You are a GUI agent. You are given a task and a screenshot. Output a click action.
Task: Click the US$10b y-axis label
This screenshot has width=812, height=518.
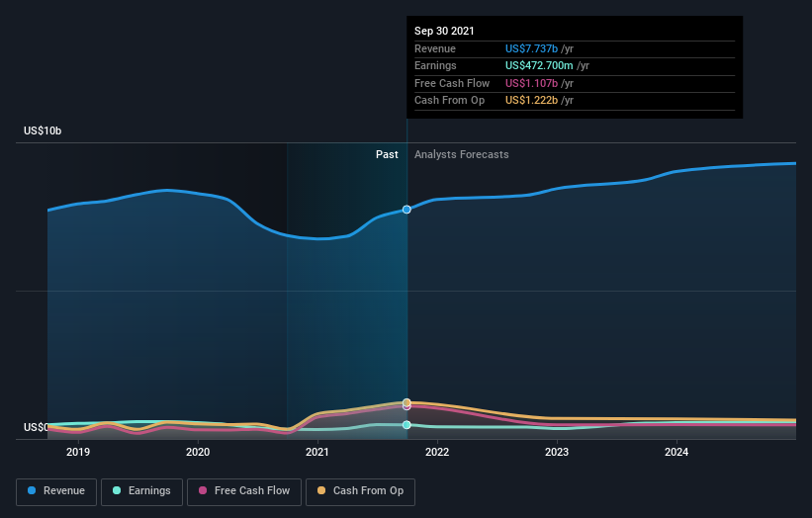point(43,130)
